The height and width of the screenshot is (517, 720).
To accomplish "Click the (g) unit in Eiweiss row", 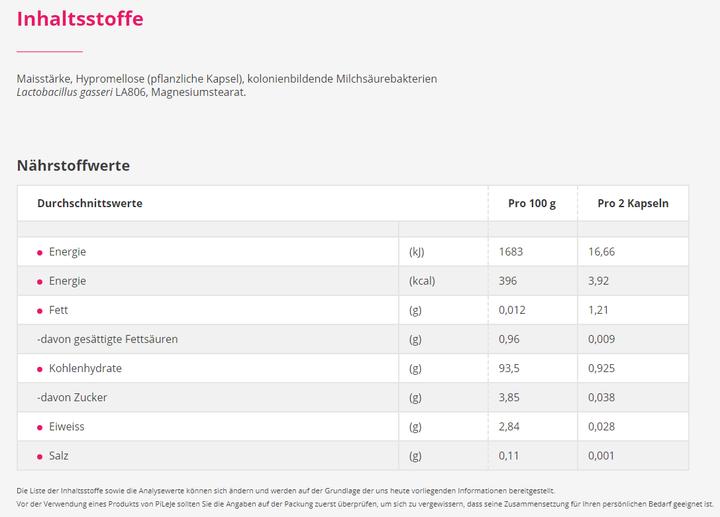I will coord(415,427).
